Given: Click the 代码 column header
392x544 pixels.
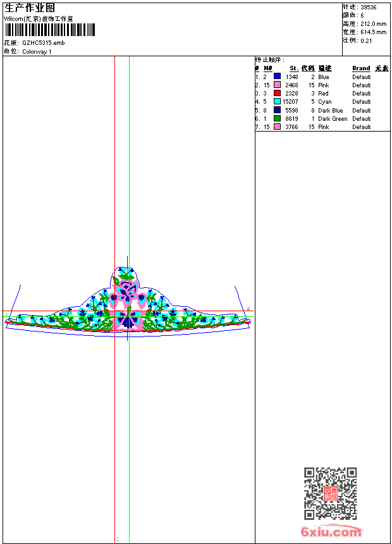Looking at the screenshot, I should pos(308,68).
